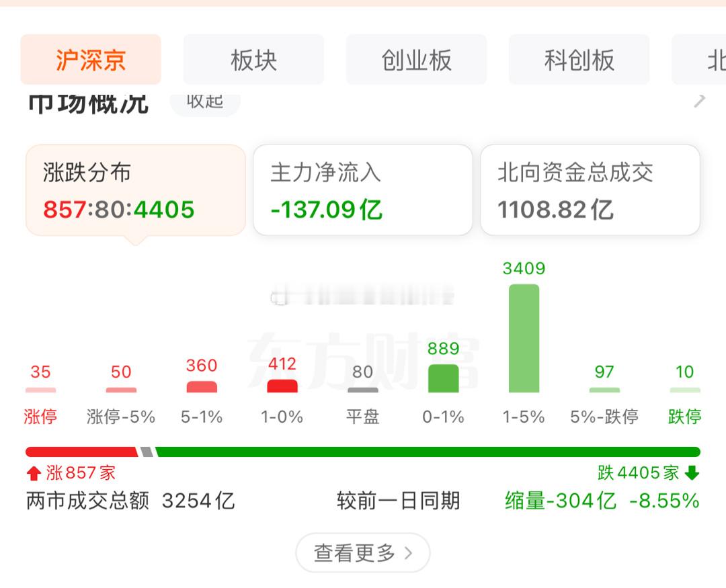Tap the 平盘 bar showing 80
The width and height of the screenshot is (726, 588).
click(x=363, y=390)
